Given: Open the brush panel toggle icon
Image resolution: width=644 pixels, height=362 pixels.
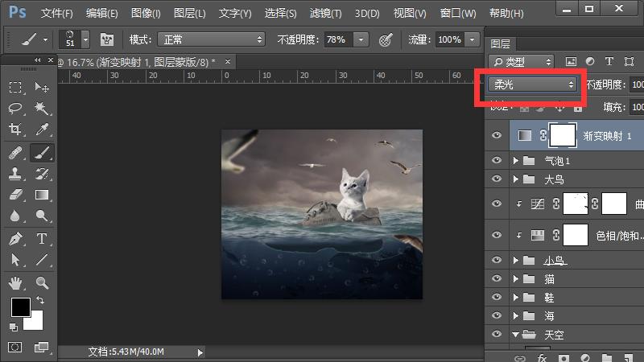Looking at the screenshot, I should [107, 39].
